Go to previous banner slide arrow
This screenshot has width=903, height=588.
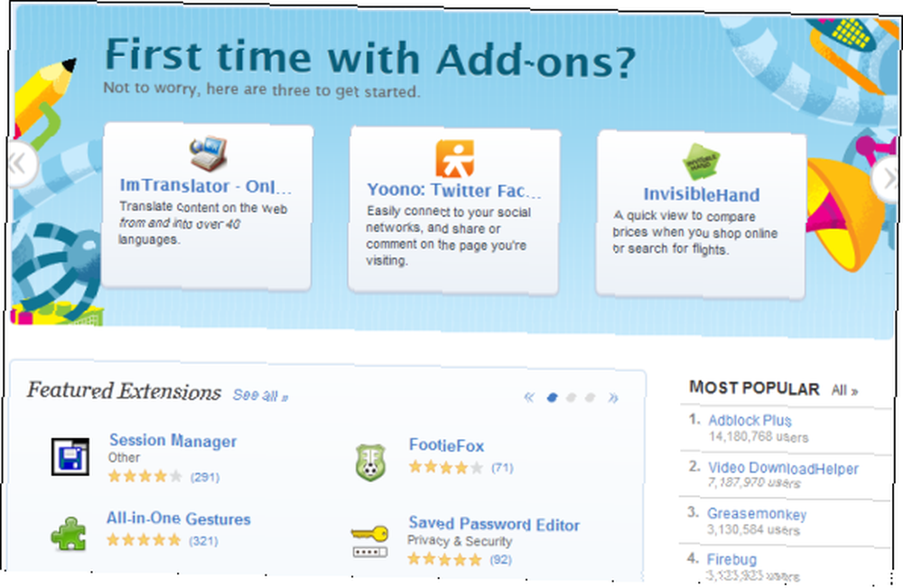[x=21, y=164]
